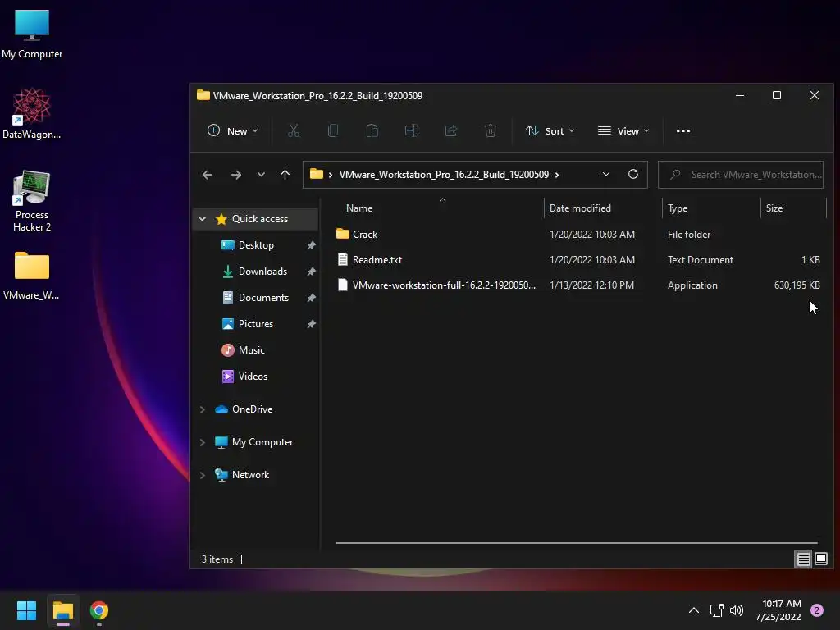Unpin Pictures using its pin icon
Screen dimensions: 840x630
[x=311, y=324]
